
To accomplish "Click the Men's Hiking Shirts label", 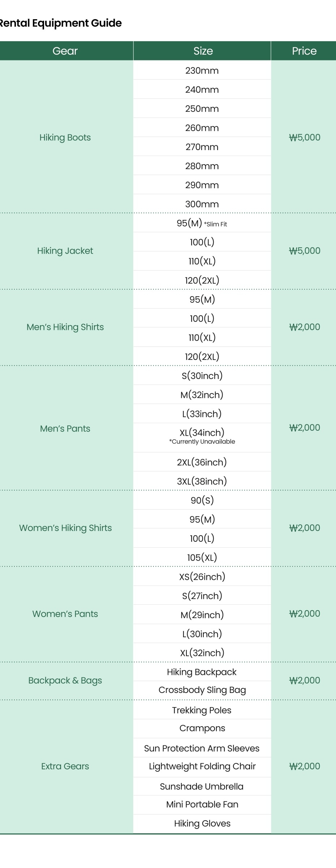I will (x=65, y=327).
